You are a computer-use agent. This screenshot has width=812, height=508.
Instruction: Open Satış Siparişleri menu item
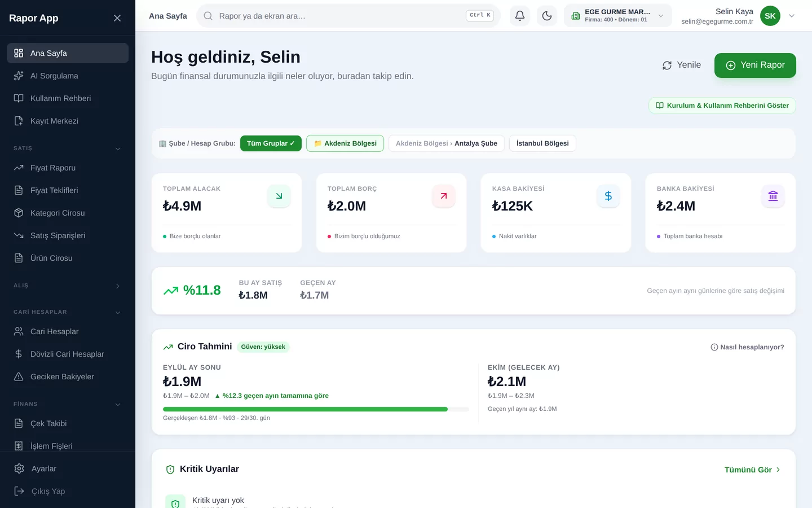pos(68,235)
